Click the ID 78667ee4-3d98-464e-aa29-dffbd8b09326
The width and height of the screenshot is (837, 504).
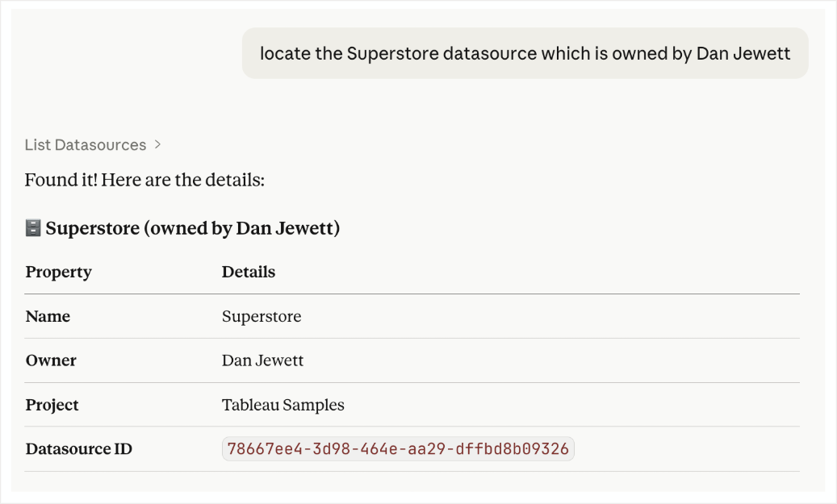point(397,448)
